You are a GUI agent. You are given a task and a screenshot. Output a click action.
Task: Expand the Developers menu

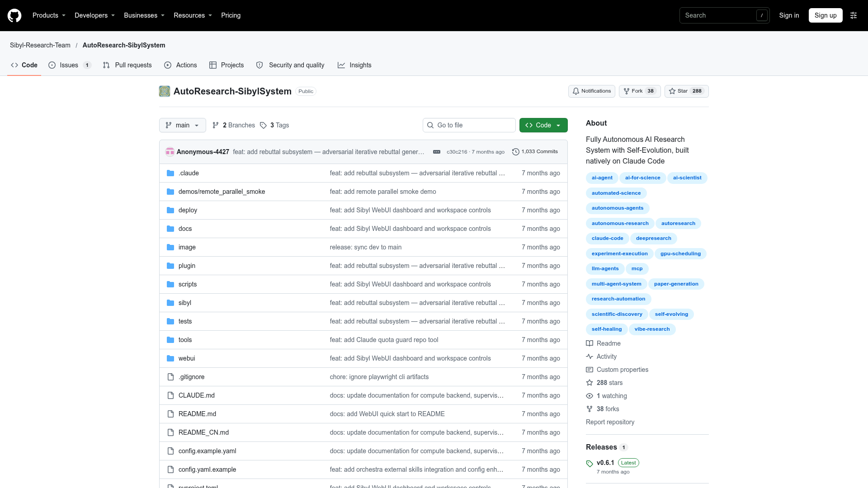pos(94,15)
